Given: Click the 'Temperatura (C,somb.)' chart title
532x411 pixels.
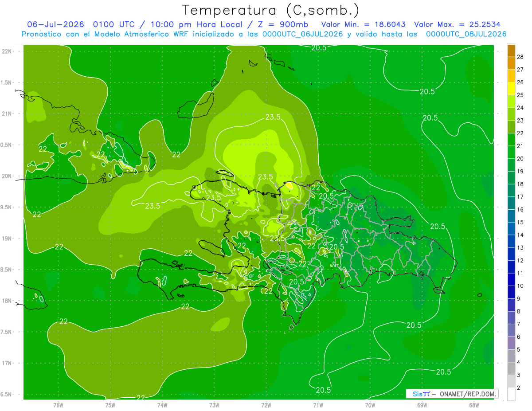Looking at the screenshot, I should [271, 10].
